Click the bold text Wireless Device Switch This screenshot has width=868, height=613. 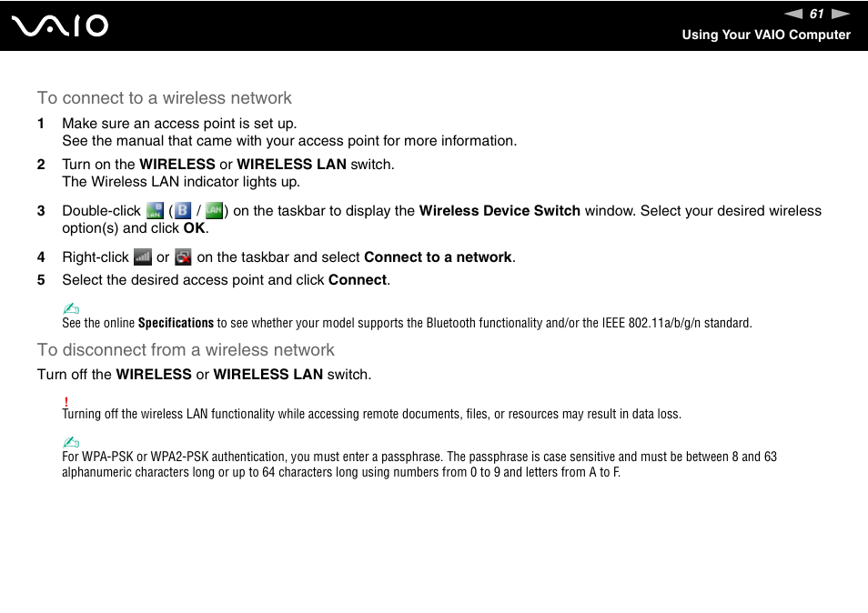[x=500, y=211]
